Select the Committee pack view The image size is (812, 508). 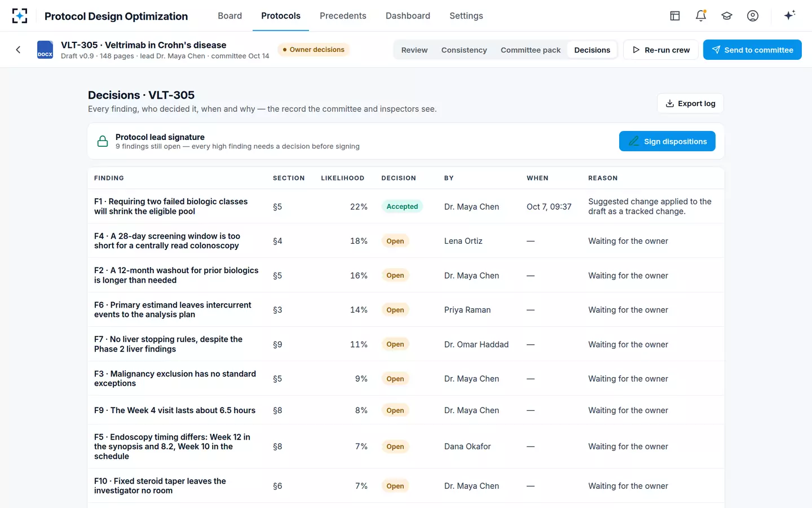tap(531, 50)
